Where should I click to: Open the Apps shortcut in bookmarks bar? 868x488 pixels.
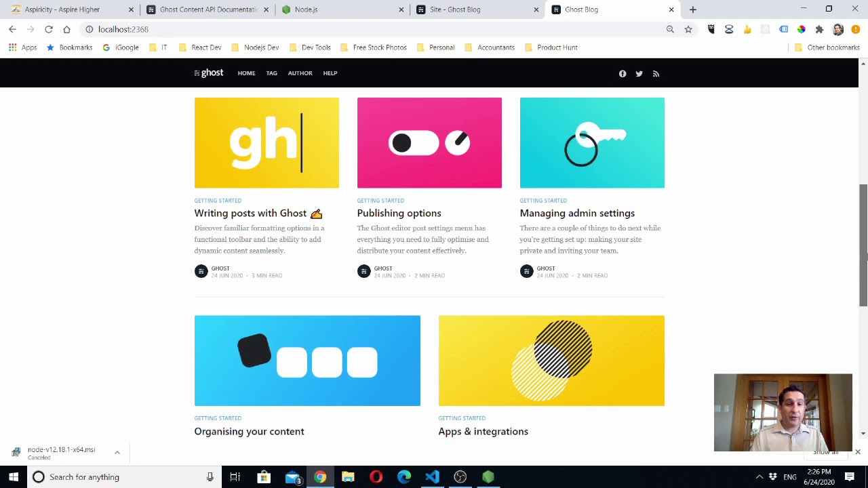pos(23,47)
